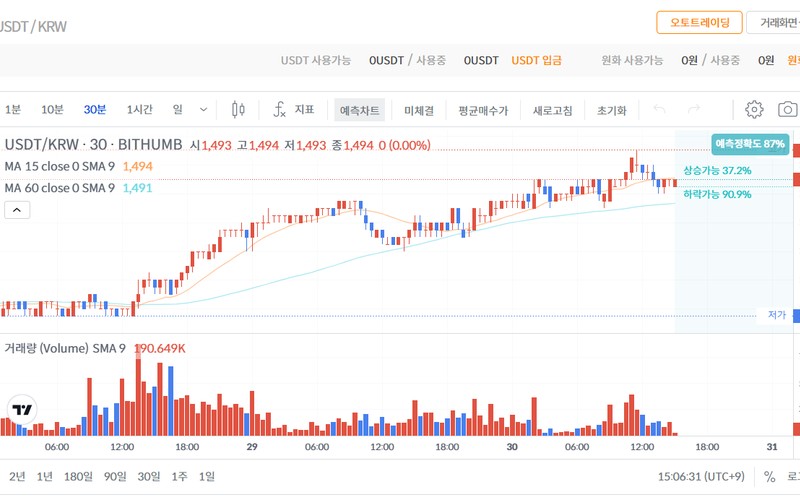Select the 10분 timeframe
Screen dimensions: 800x500
coord(52,110)
